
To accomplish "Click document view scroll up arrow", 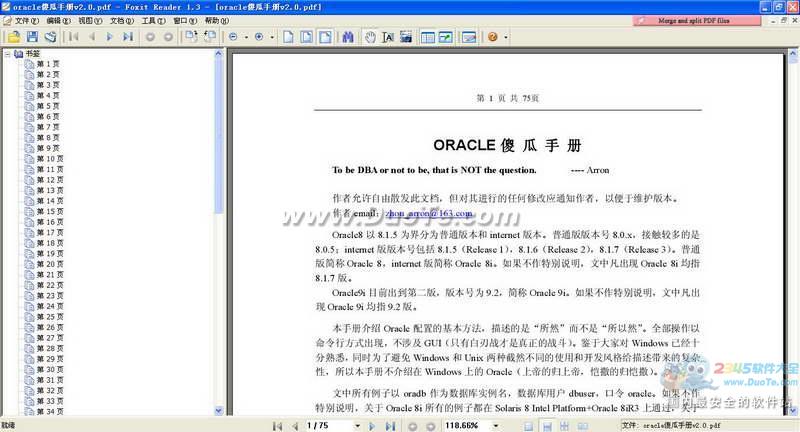I will click(793, 53).
